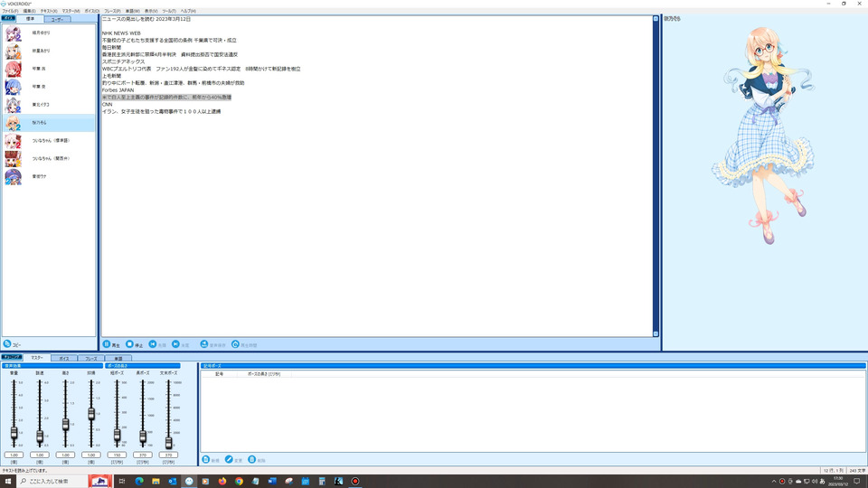The width and height of the screenshot is (868, 488).
Task: Click the 音量 volume slider handle
Action: coord(14,433)
